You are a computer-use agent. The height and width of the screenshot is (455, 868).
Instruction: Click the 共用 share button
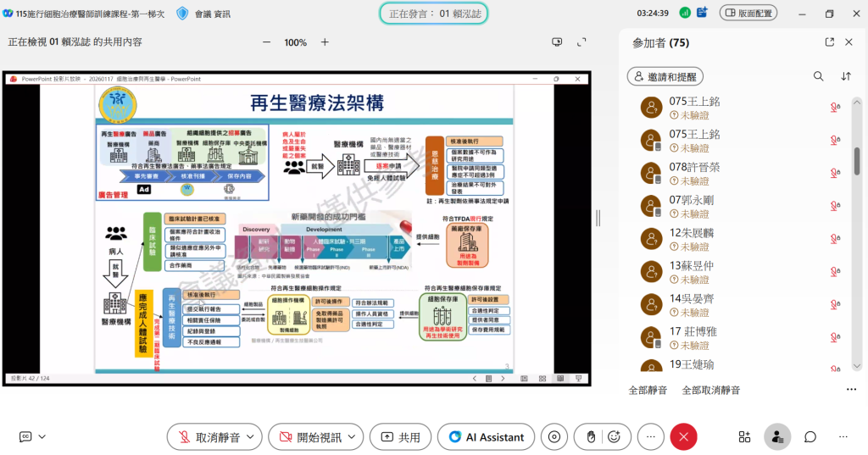click(x=401, y=437)
